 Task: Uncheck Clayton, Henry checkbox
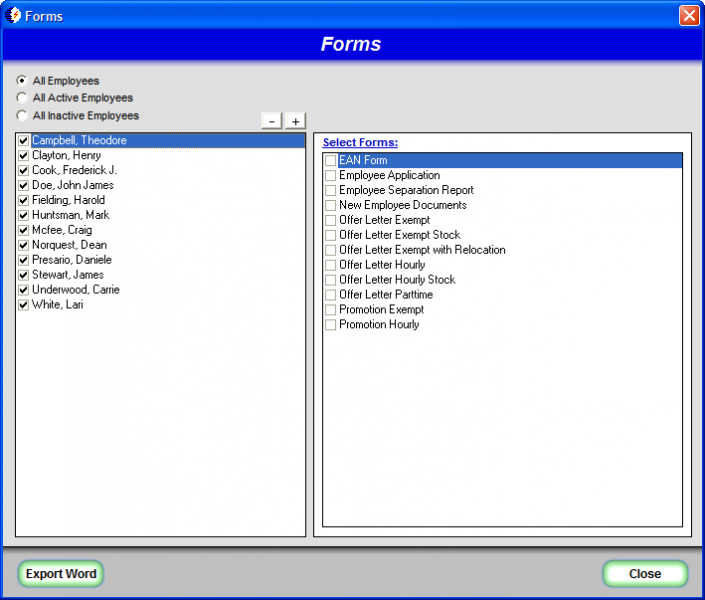coord(23,156)
